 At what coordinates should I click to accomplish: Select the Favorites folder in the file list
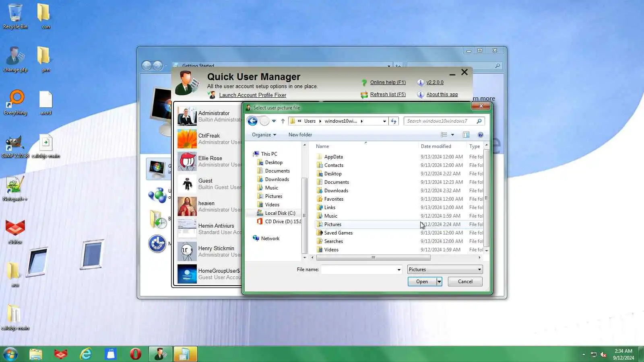point(334,199)
